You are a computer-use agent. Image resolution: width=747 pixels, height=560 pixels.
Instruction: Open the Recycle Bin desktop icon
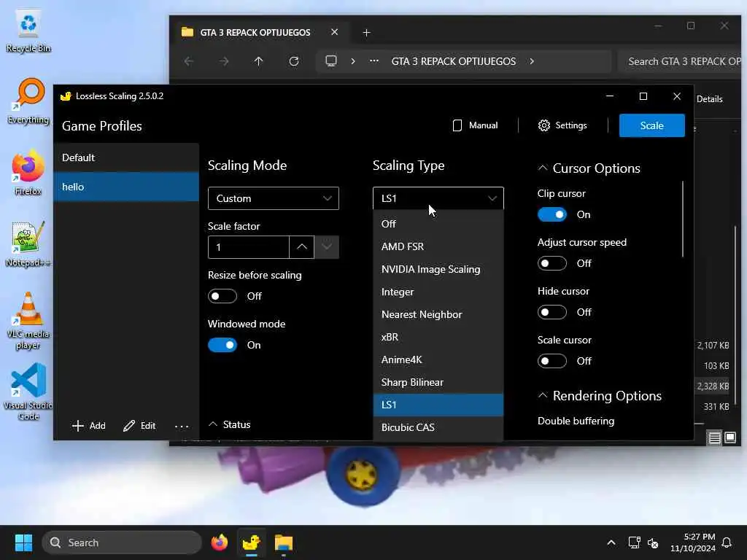click(28, 31)
